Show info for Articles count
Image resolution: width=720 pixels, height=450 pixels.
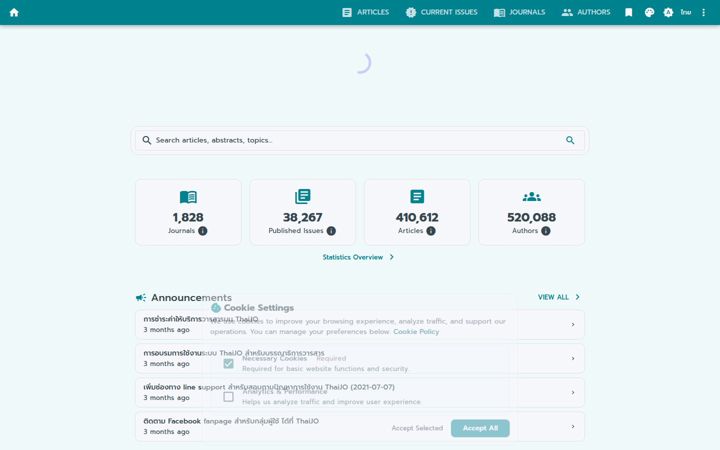(431, 231)
